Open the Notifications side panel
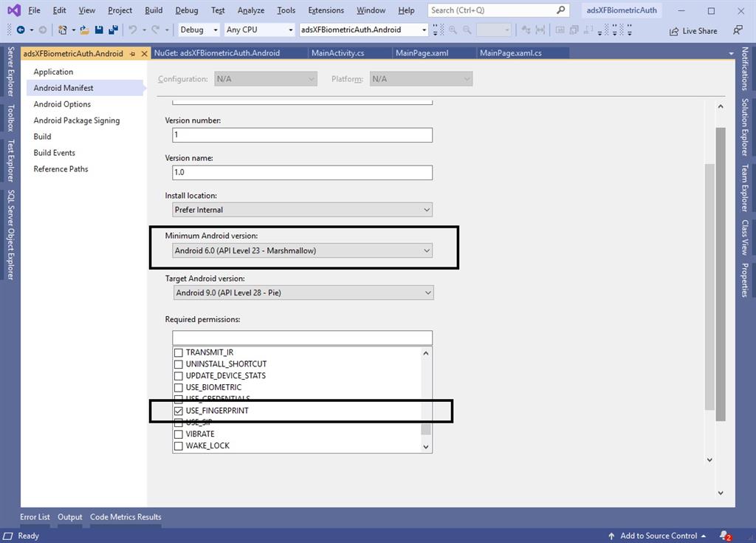 [x=745, y=69]
